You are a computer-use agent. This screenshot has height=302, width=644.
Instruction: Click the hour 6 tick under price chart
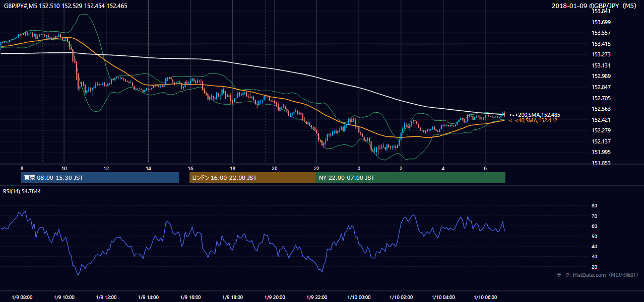click(x=485, y=168)
